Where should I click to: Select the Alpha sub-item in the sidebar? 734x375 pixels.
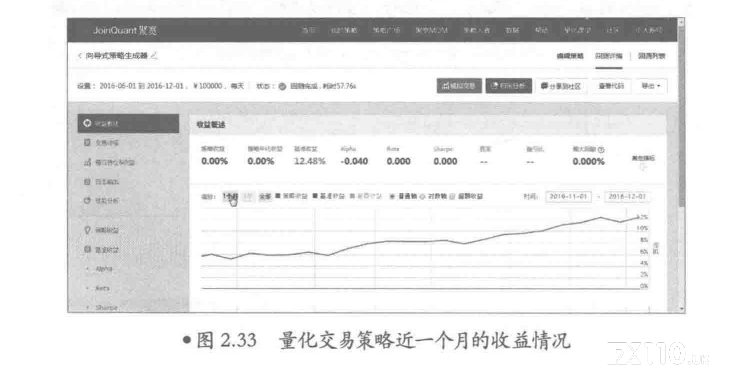[103, 269]
